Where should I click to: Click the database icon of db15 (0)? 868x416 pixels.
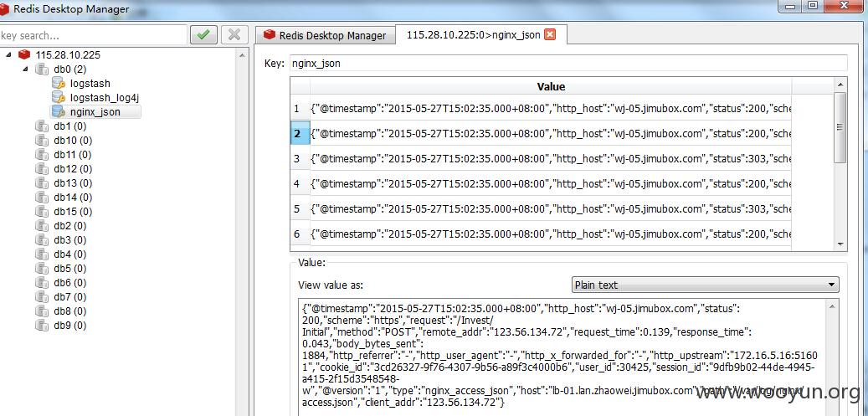click(42, 212)
